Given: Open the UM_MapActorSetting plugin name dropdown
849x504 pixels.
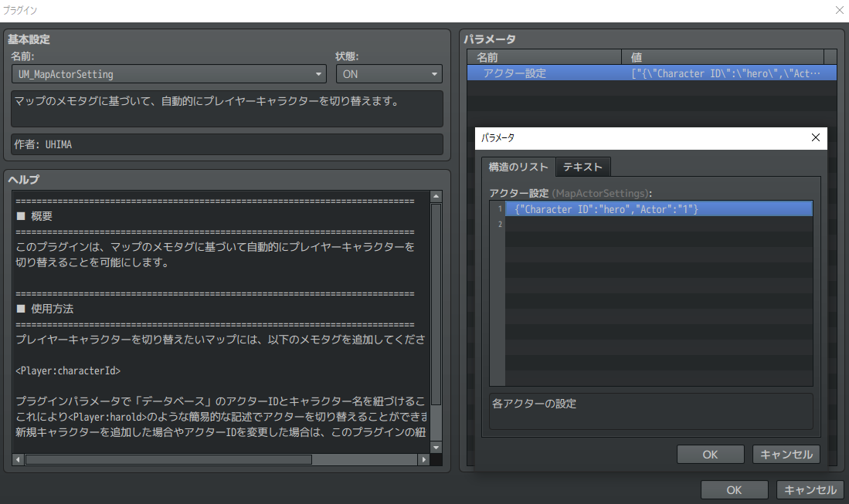Looking at the screenshot, I should (x=318, y=73).
